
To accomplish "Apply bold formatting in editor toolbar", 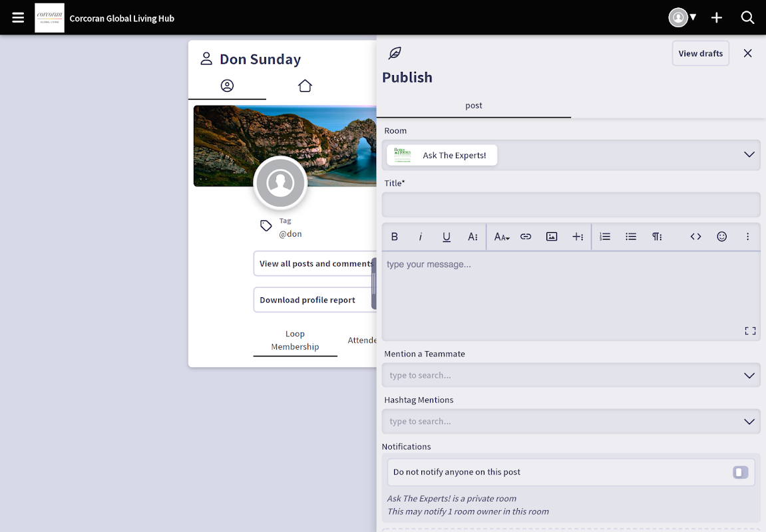I will [x=395, y=237].
